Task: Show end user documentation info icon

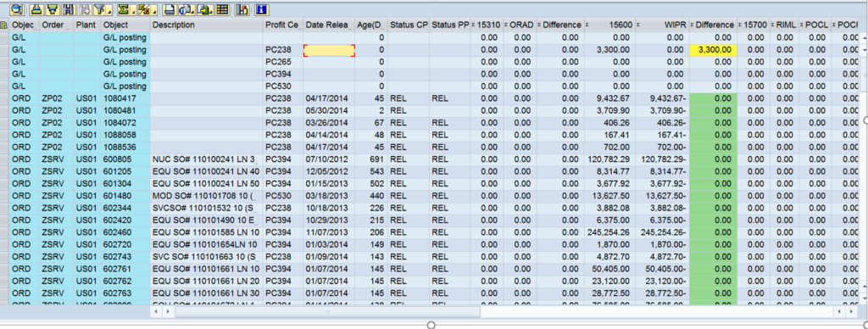Action: [x=262, y=9]
